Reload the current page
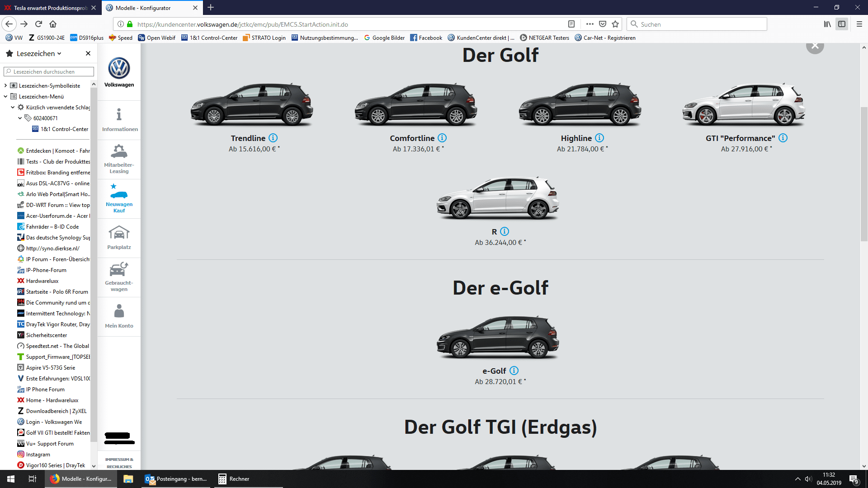Screen dimensions: 868x488 coord(38,24)
